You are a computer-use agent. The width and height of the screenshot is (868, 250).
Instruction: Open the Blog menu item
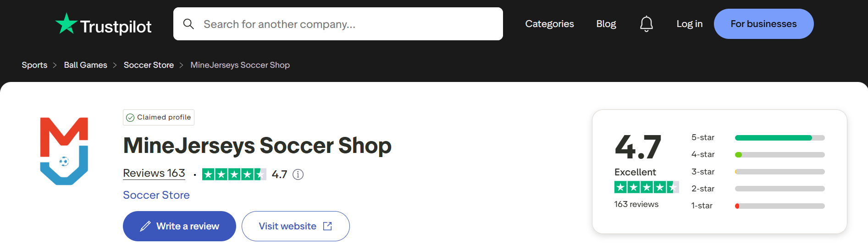coord(606,24)
